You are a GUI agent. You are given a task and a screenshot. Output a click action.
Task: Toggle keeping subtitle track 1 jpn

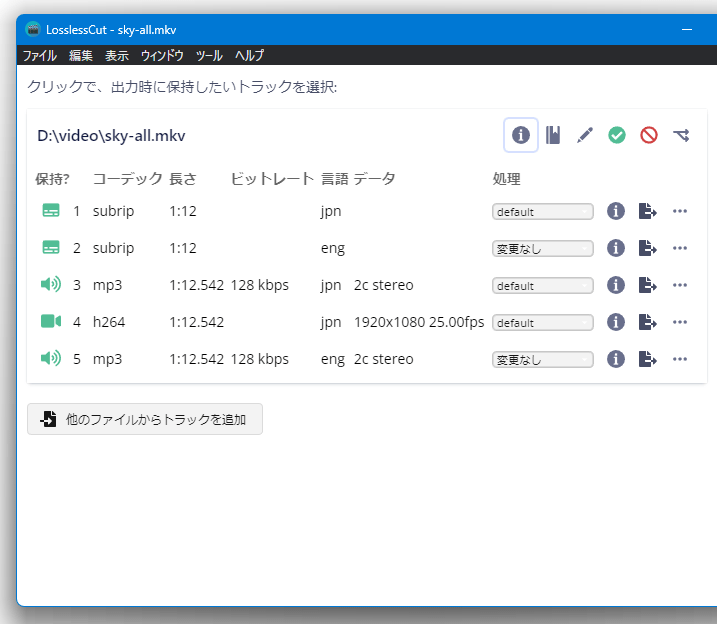coord(51,211)
